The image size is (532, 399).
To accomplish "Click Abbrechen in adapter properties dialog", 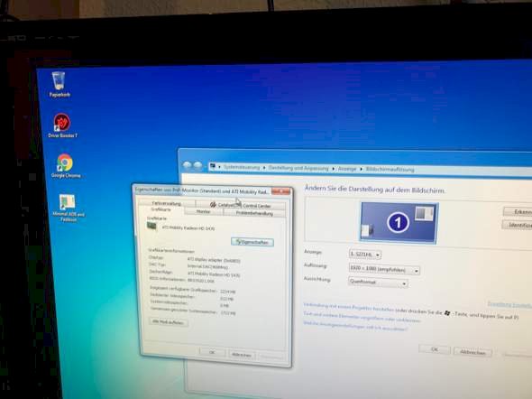I will tap(242, 355).
